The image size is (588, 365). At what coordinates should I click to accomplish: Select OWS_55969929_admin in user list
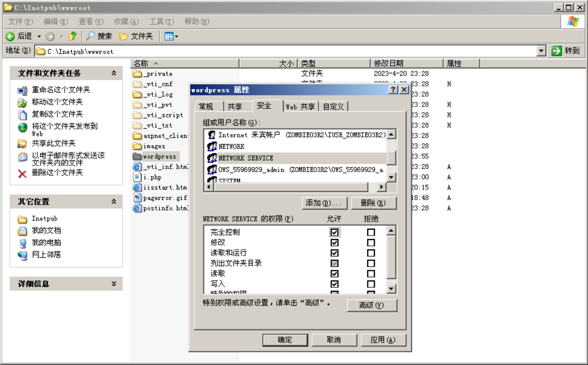click(297, 170)
